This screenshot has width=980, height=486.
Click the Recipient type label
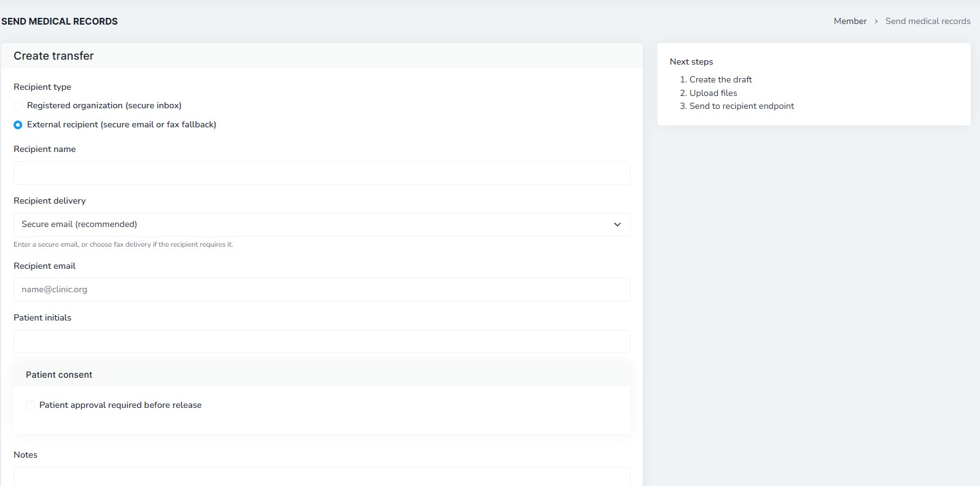pyautogui.click(x=42, y=87)
